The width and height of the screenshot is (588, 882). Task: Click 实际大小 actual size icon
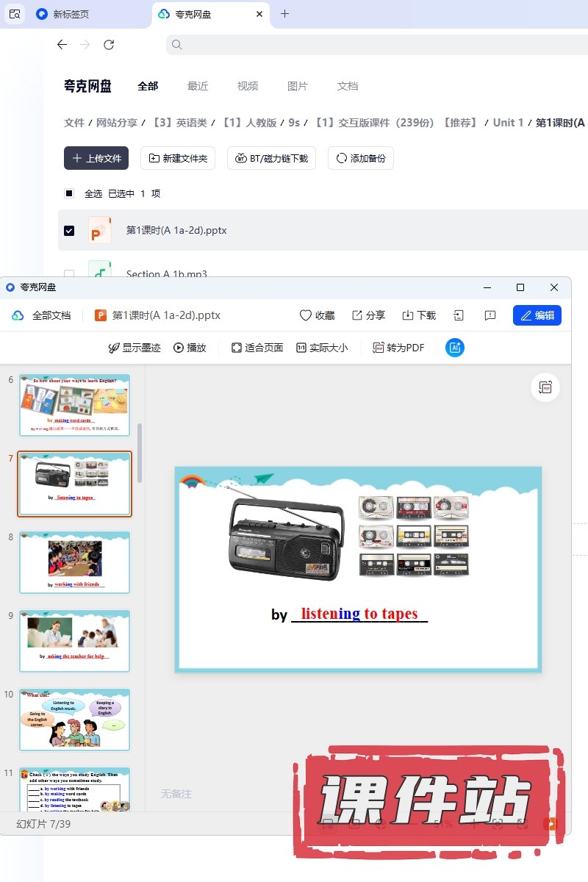(301, 348)
